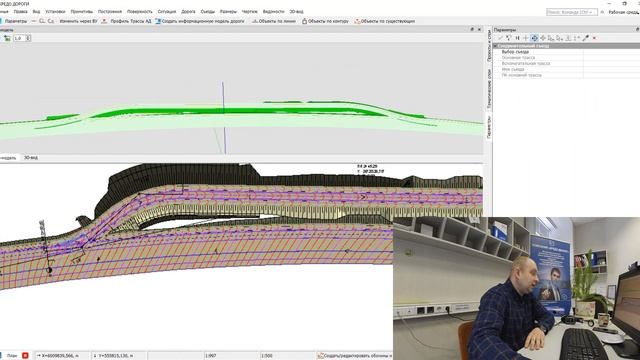This screenshot has width=640, height=360.
Task: Select the Вспомогательная трасса row
Action: pos(567,63)
